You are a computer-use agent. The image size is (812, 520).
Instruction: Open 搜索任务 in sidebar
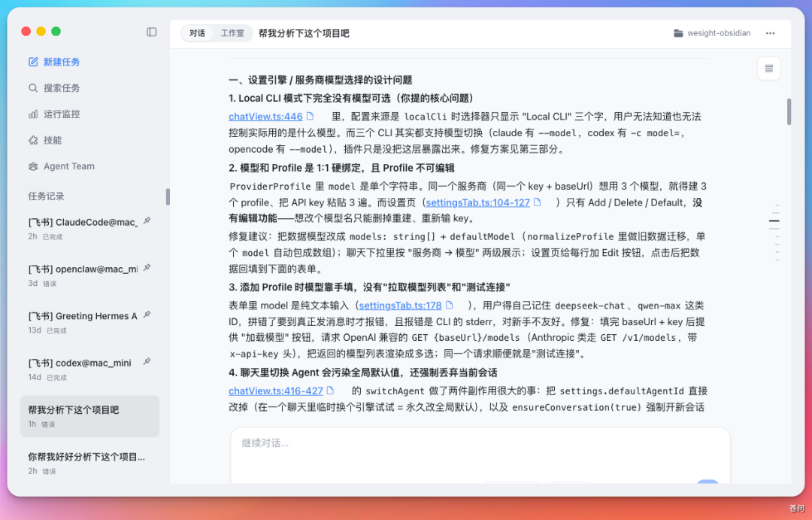(62, 88)
